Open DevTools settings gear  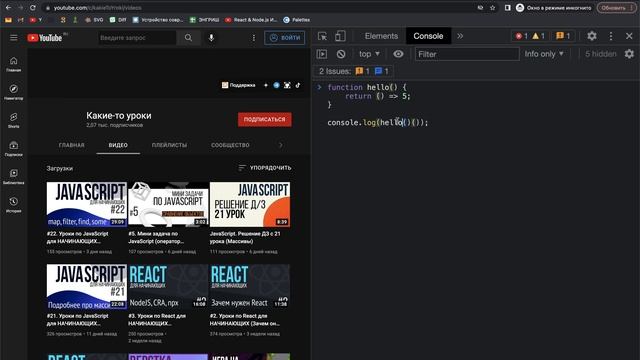[x=592, y=36]
